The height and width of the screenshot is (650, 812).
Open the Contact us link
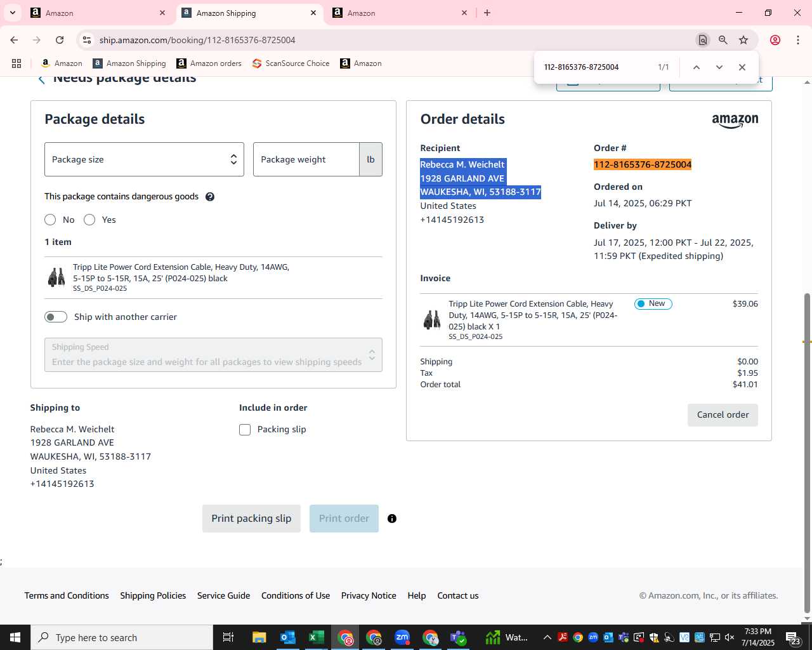point(457,595)
